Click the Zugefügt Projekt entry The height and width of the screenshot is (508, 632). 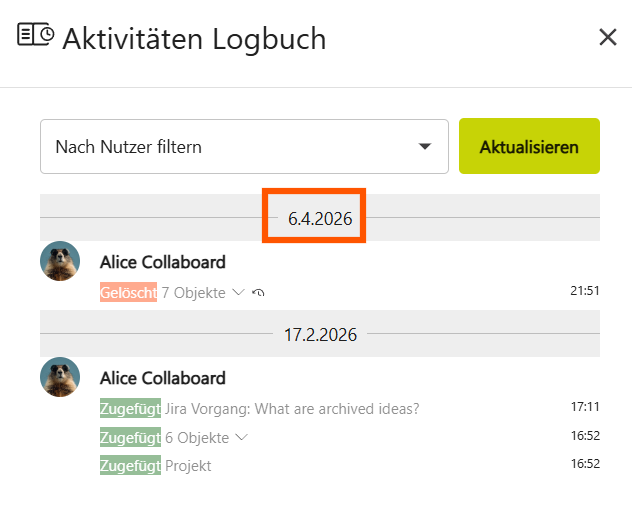click(188, 465)
